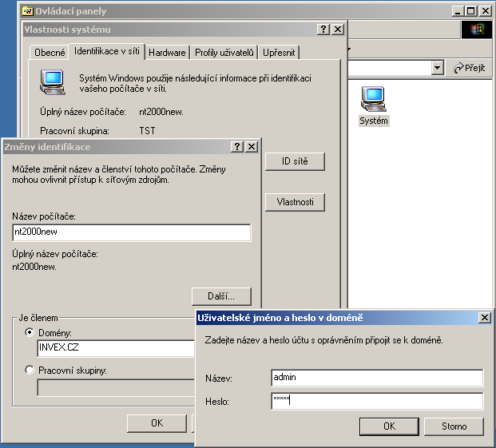Expand the address bar dropdown arrow
The width and height of the screenshot is (496, 448).
click(437, 68)
